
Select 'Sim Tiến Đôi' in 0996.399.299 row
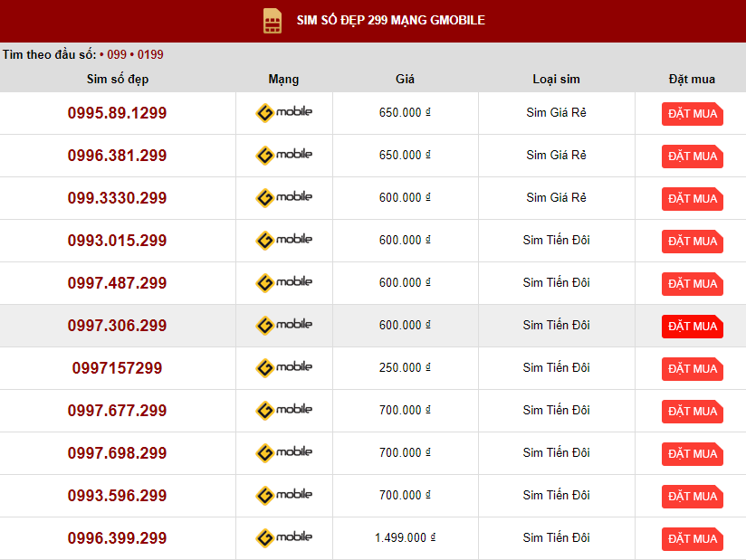point(556,537)
